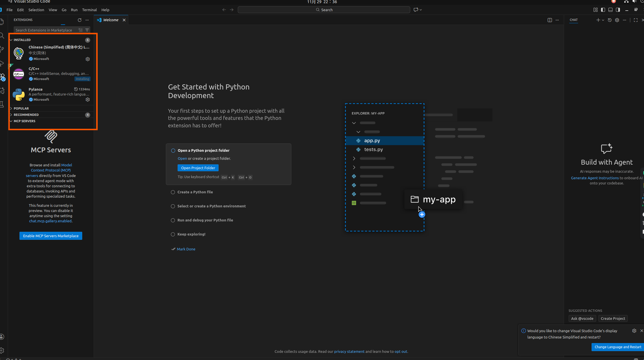
Task: Open Pylance manage gear icon
Action: pos(88,100)
